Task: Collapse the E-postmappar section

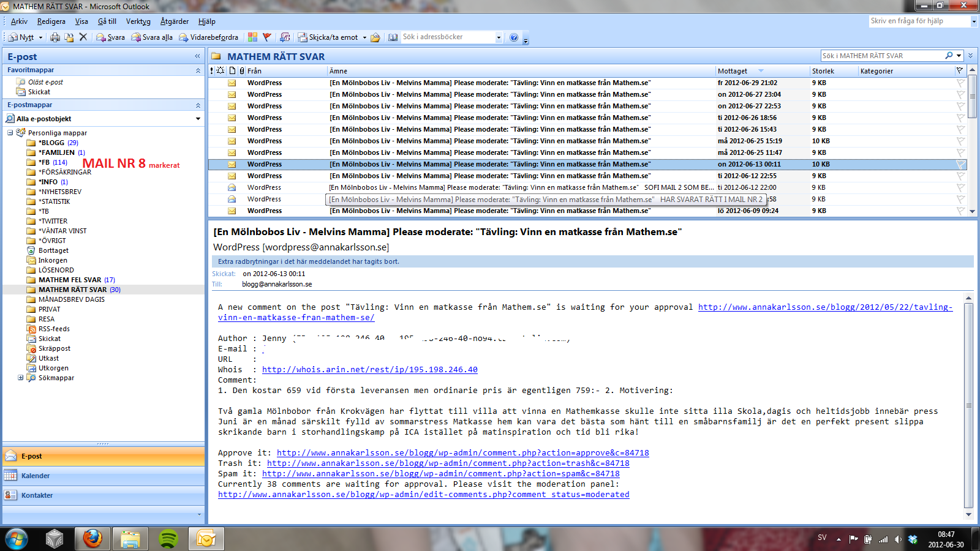Action: (x=198, y=105)
